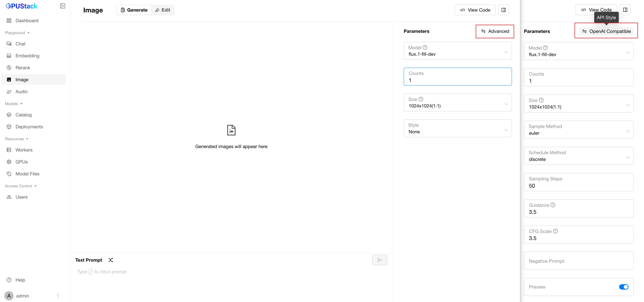Image resolution: width=644 pixels, height=302 pixels.
Task: Open the Deployments page in sidebar
Action: [29, 127]
